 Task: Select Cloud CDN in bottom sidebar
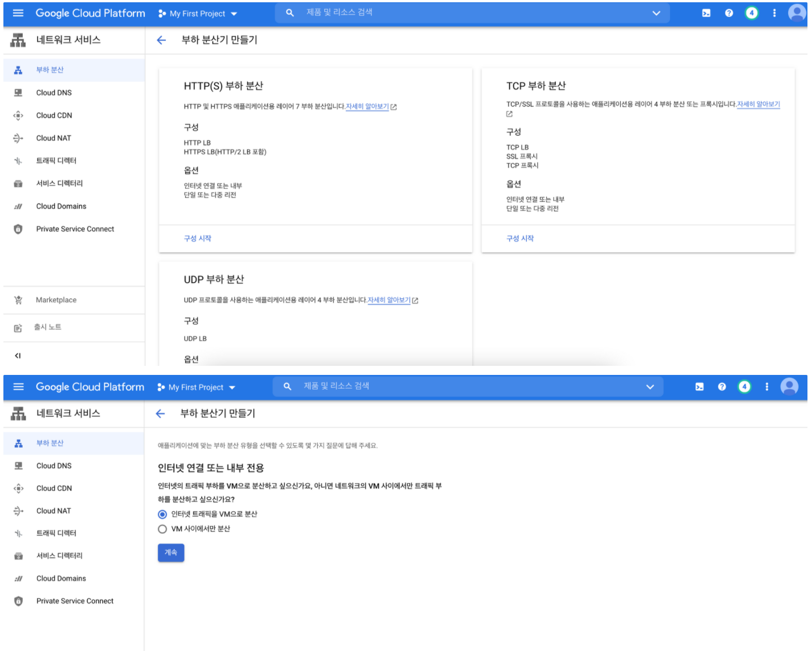(74, 489)
